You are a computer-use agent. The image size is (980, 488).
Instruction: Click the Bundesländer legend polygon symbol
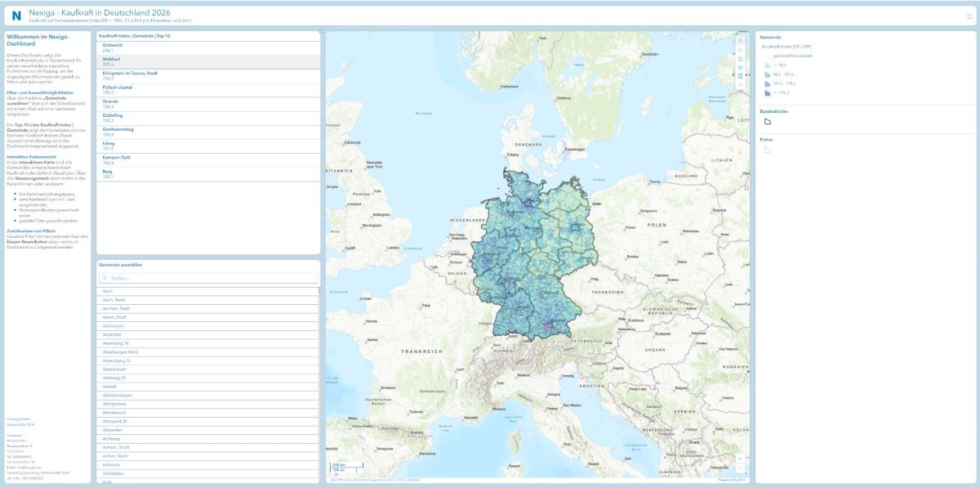pyautogui.click(x=768, y=122)
